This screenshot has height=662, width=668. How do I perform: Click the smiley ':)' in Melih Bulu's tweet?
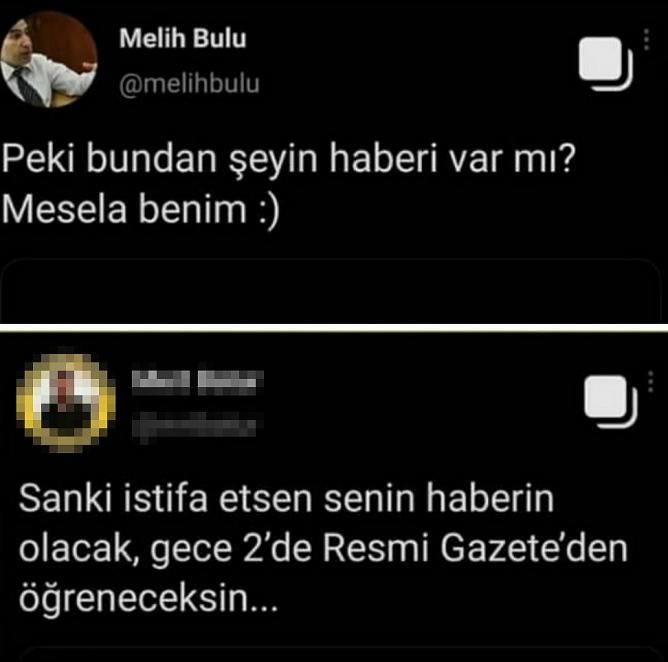click(x=269, y=211)
